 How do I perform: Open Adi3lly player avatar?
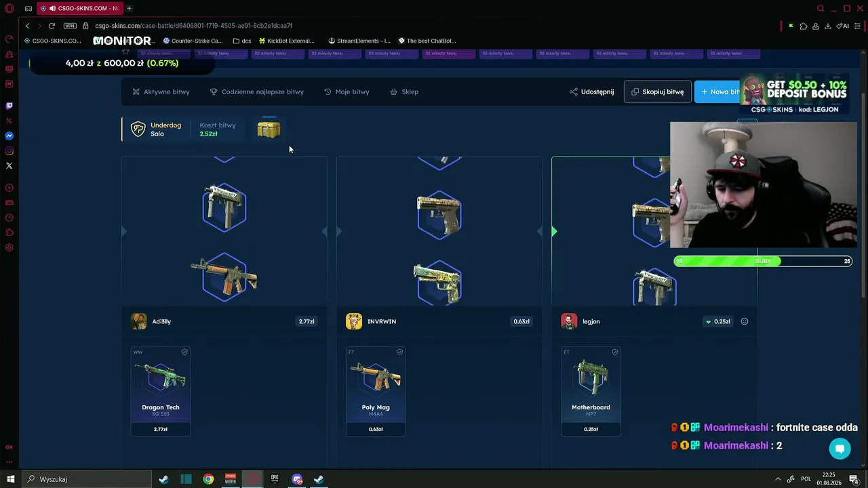point(138,321)
